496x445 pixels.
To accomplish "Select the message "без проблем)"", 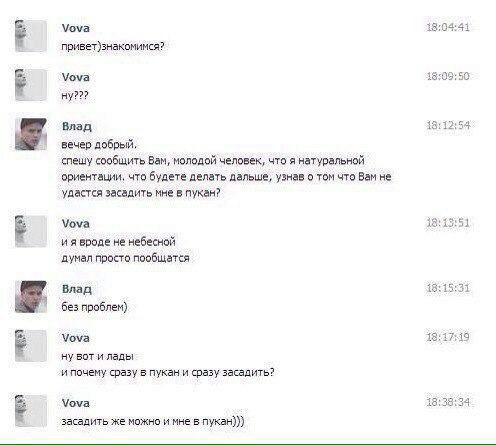I will tap(94, 307).
